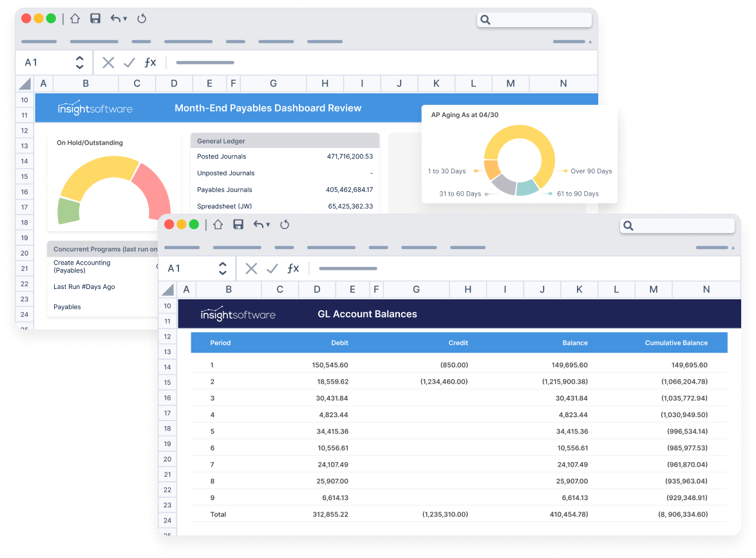Click the X cancel icon in the formula bar

point(250,268)
